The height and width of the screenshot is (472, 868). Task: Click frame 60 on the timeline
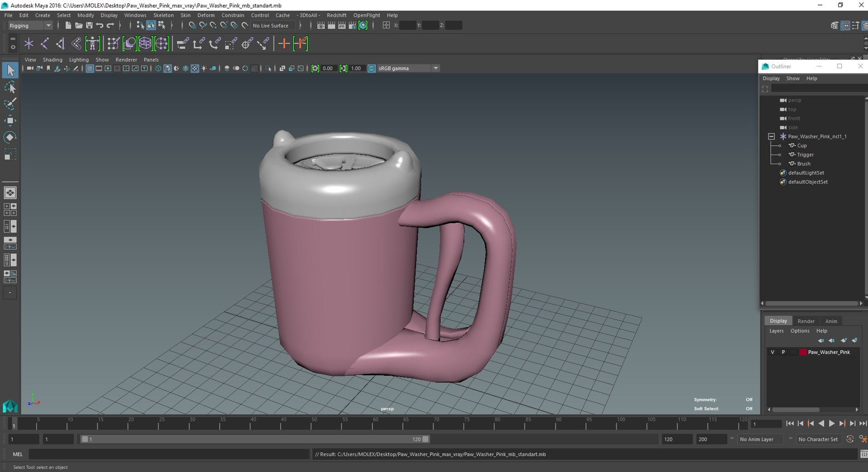375,424
